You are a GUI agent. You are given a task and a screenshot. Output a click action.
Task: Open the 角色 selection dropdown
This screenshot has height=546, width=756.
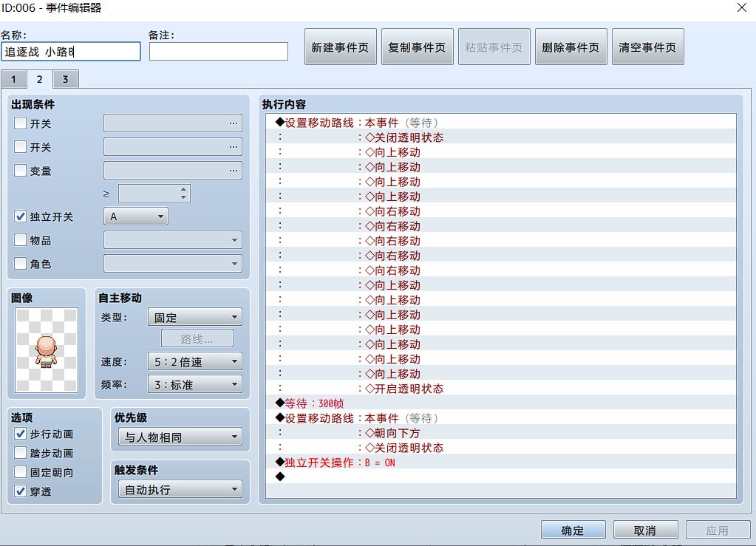pyautogui.click(x=173, y=264)
